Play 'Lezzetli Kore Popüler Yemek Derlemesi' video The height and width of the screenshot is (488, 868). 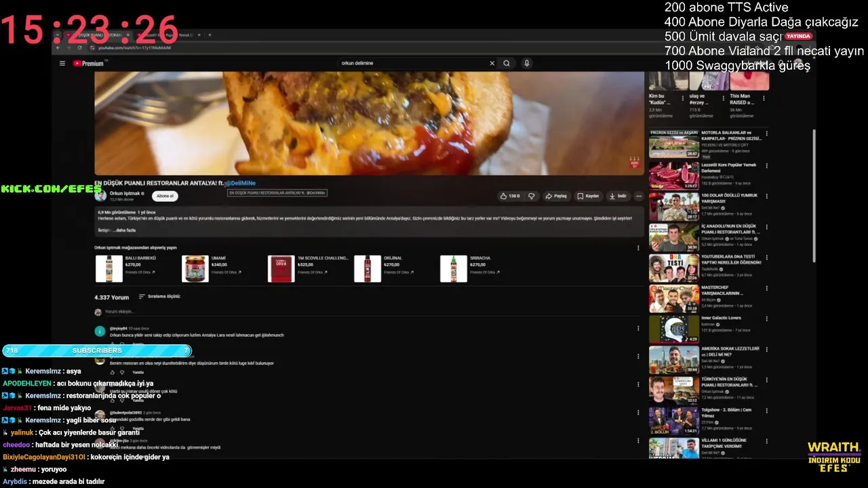pyautogui.click(x=673, y=176)
